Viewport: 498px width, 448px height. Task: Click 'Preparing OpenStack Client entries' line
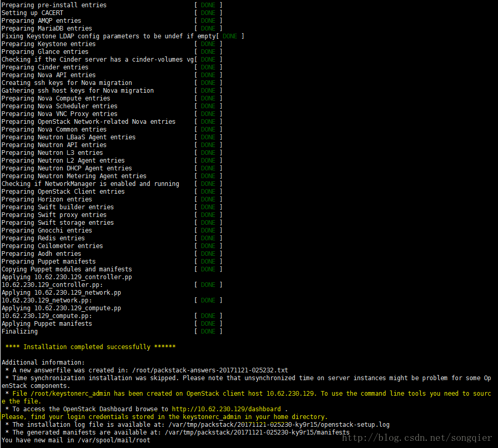(x=63, y=192)
